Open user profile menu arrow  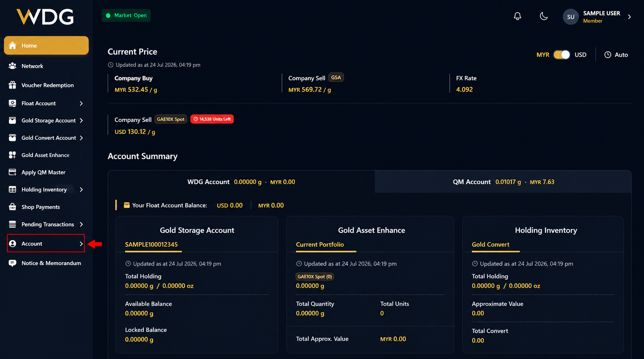click(629, 17)
